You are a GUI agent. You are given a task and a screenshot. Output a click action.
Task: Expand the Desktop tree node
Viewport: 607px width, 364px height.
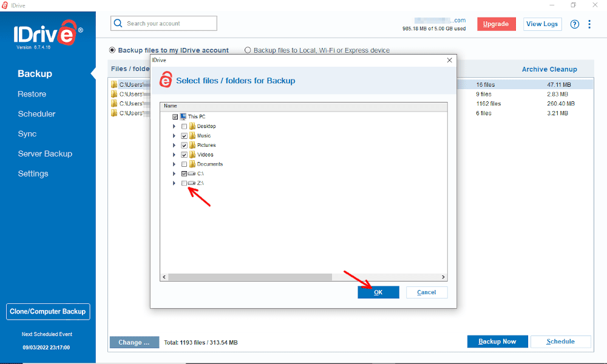(174, 127)
